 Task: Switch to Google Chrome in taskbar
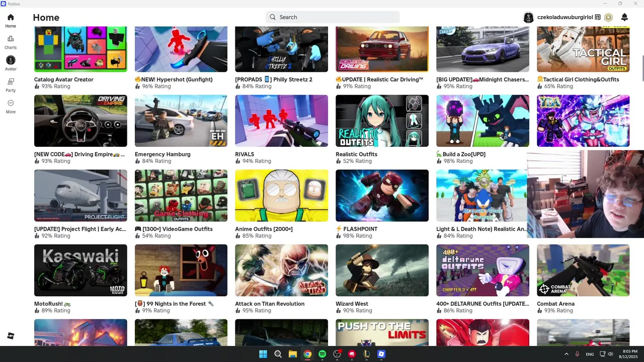click(x=307, y=354)
